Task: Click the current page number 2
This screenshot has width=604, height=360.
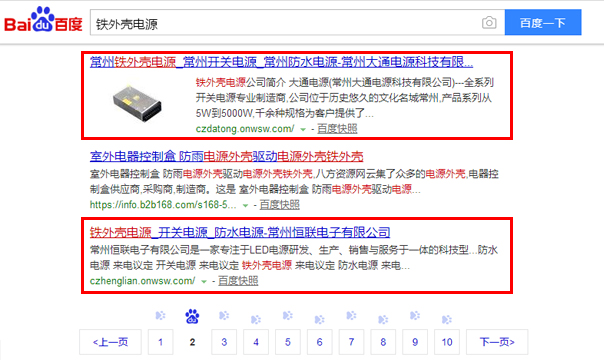Action: (x=192, y=342)
